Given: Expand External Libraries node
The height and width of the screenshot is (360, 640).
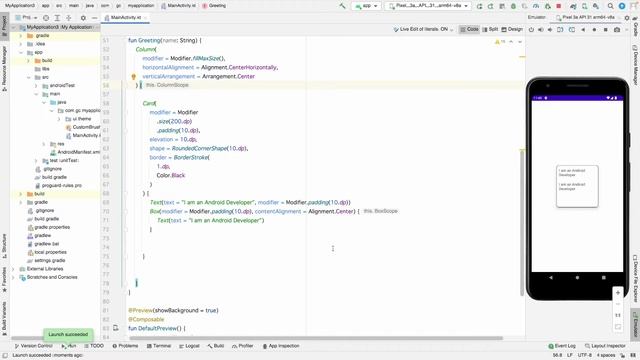Looking at the screenshot, I should coord(13,269).
